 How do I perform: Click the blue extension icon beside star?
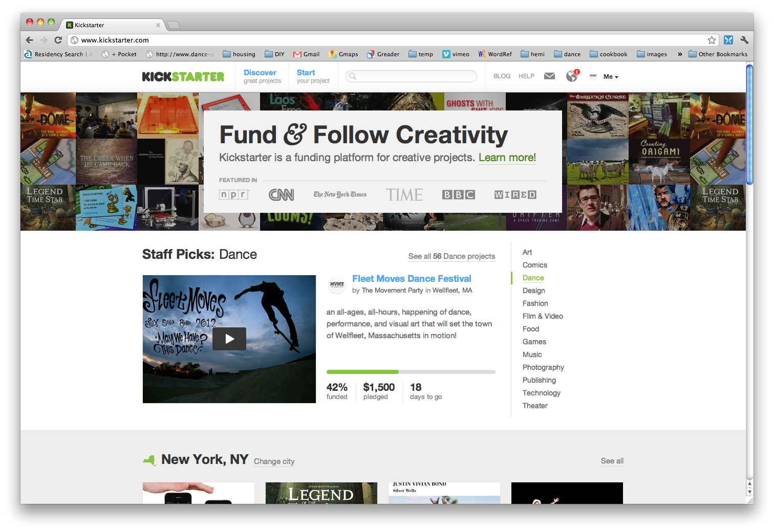click(728, 40)
